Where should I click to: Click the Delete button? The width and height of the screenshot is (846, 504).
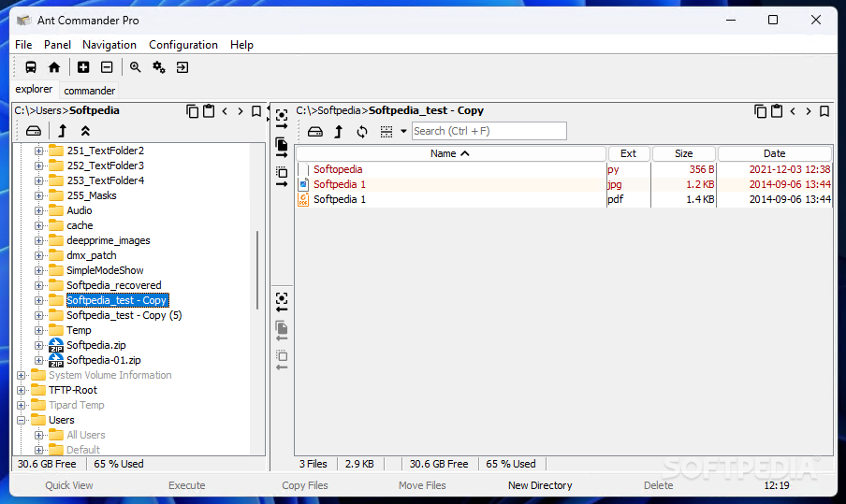click(658, 485)
